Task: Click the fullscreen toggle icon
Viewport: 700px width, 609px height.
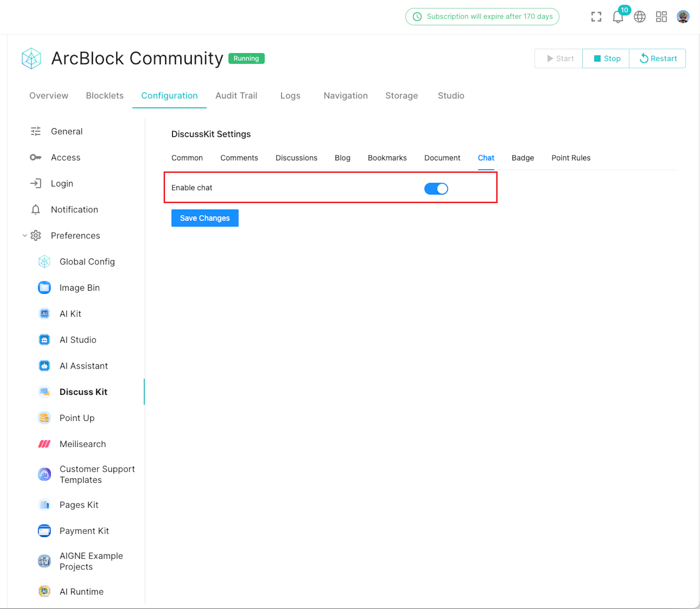Action: click(x=596, y=17)
